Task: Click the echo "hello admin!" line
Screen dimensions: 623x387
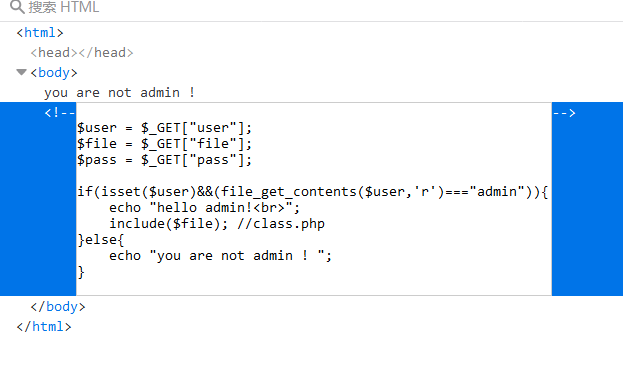Action: 205,208
